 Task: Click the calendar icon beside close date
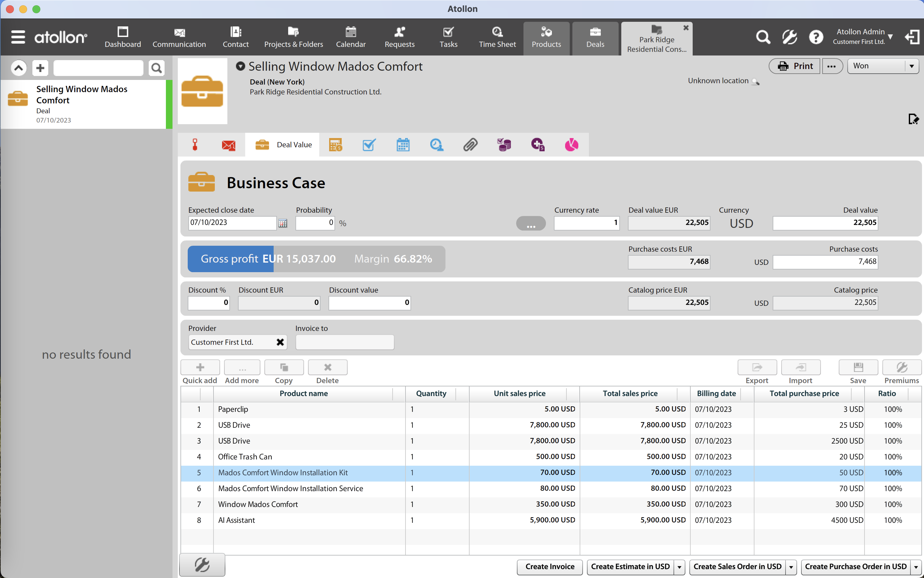(x=283, y=223)
